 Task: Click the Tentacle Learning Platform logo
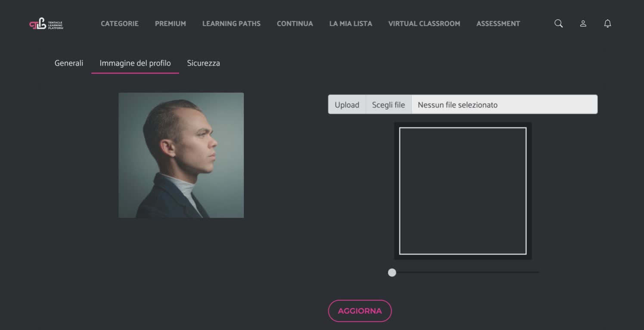pyautogui.click(x=46, y=24)
